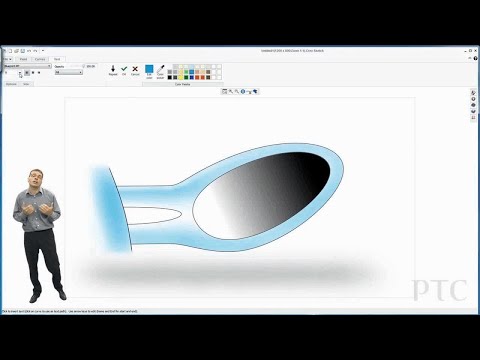Open the dropdown below the Opacity label

click(x=69, y=72)
